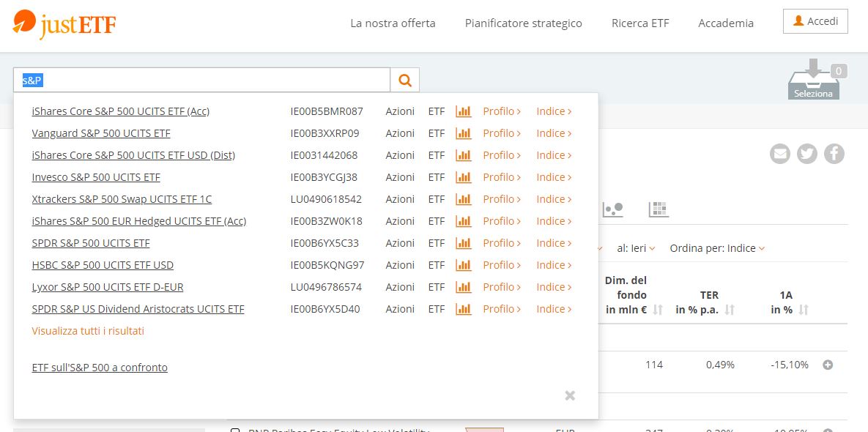The height and width of the screenshot is (432, 868).
Task: Open ETF sull'S&P 500 a confronto
Action: (100, 368)
